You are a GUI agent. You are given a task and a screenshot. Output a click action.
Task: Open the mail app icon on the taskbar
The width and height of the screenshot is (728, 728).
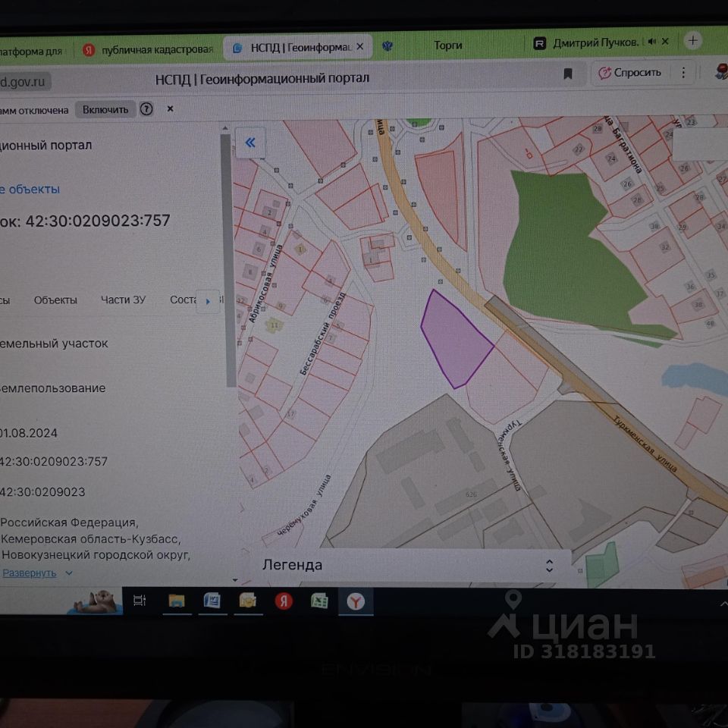[x=248, y=601]
